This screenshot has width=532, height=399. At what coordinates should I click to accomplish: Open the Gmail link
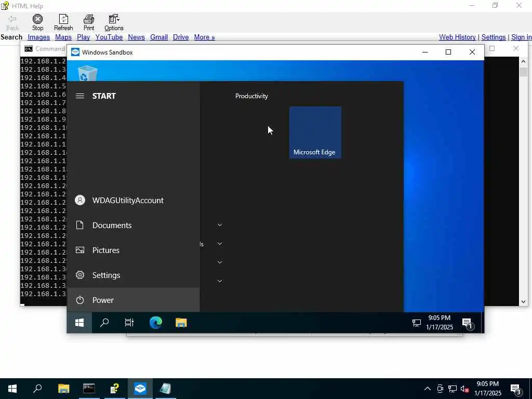[x=159, y=37]
